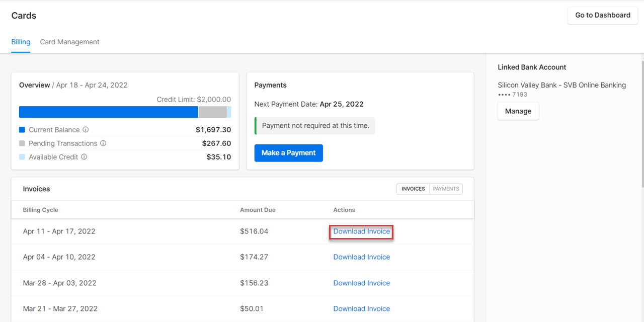Switch to the Billing tab
The height and width of the screenshot is (322, 644).
click(21, 42)
